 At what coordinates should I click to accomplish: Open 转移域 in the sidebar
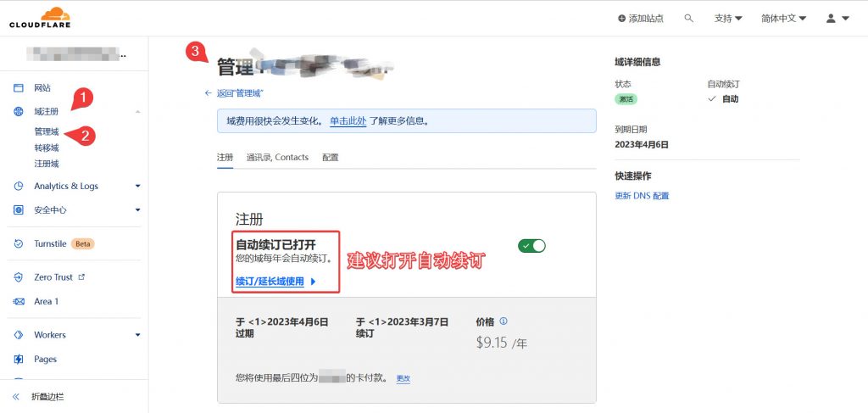click(47, 148)
